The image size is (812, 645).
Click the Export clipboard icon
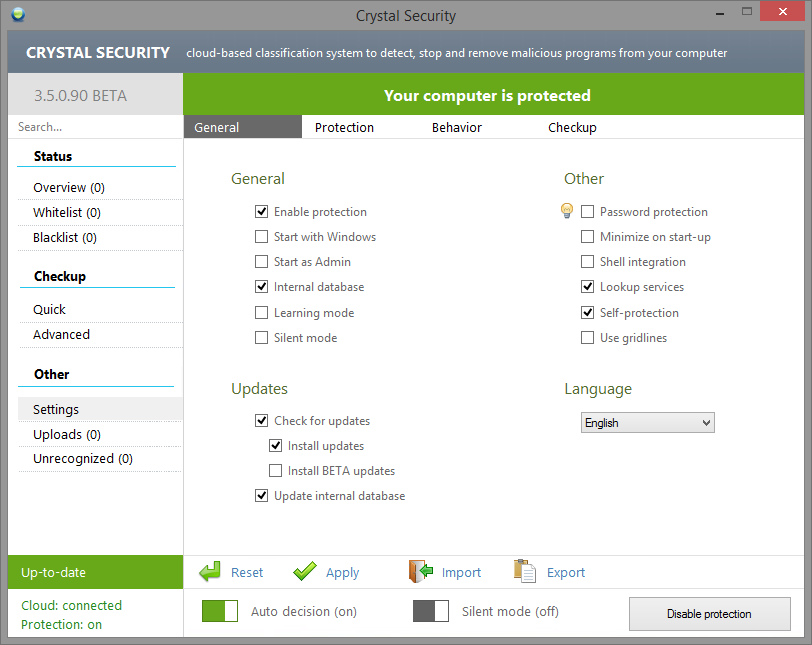click(525, 572)
